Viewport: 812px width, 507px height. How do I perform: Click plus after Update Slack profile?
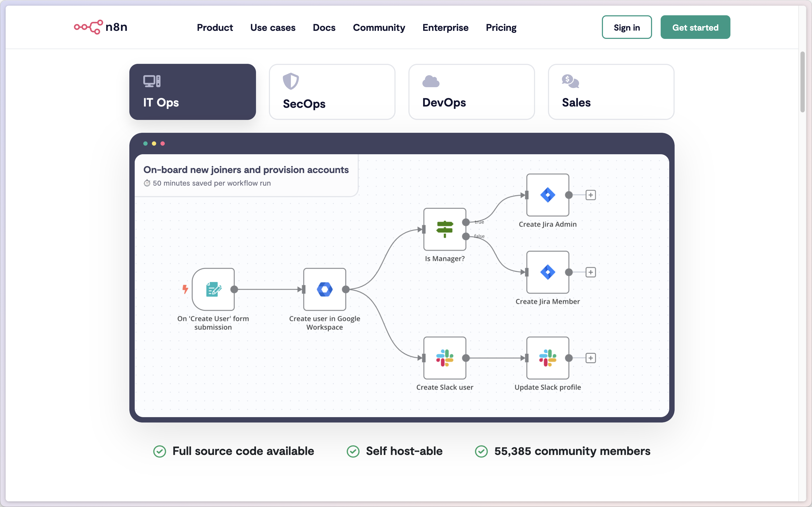[590, 358]
